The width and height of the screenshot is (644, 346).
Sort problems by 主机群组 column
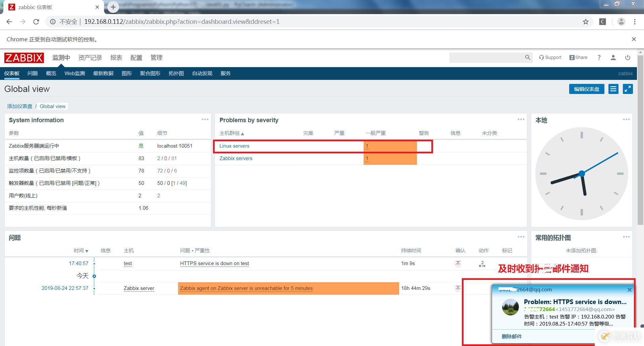[232, 133]
